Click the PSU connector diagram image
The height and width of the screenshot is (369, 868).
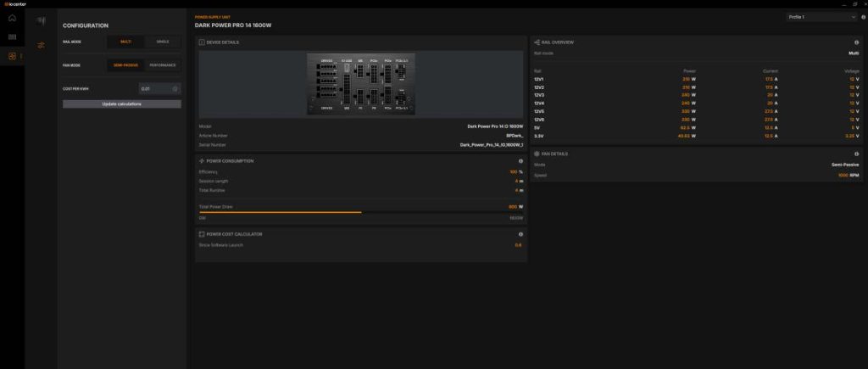coord(361,84)
